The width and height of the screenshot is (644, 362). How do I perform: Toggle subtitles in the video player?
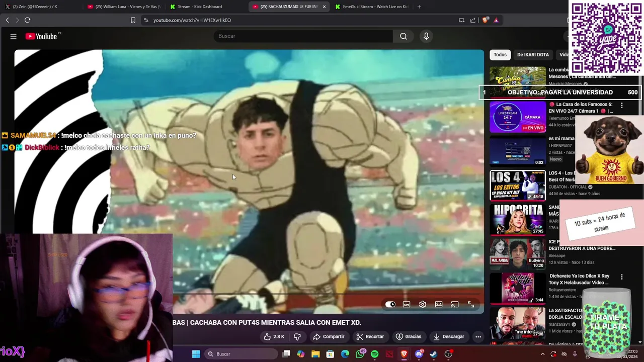pos(407,304)
